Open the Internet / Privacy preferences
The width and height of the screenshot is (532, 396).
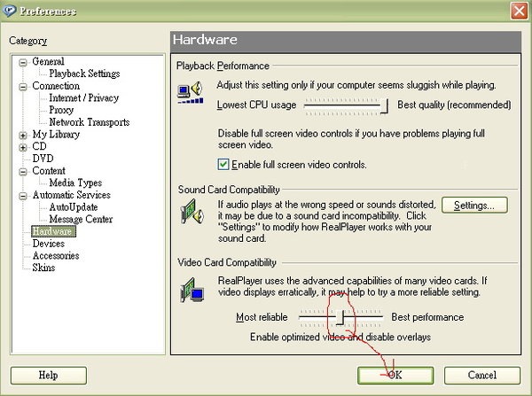coord(84,98)
